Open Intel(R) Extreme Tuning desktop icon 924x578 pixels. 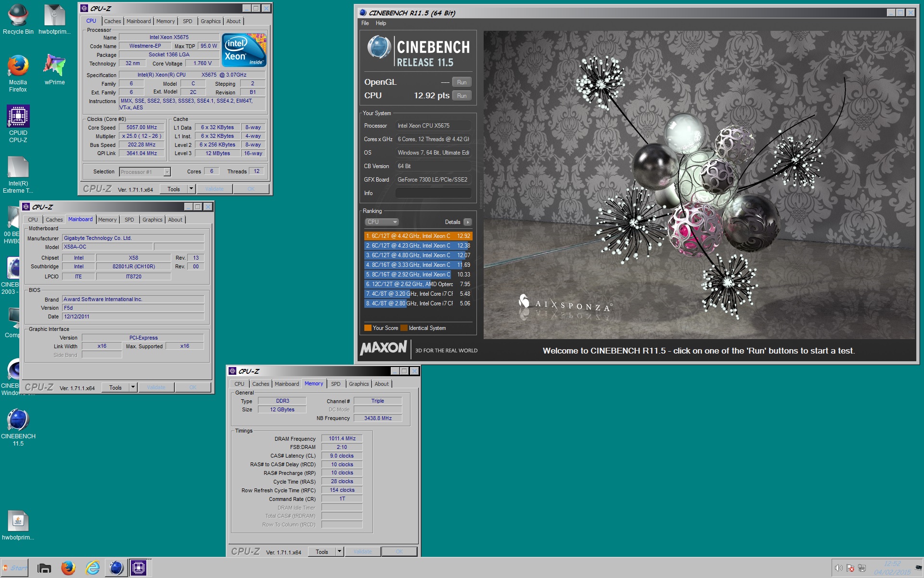(18, 174)
